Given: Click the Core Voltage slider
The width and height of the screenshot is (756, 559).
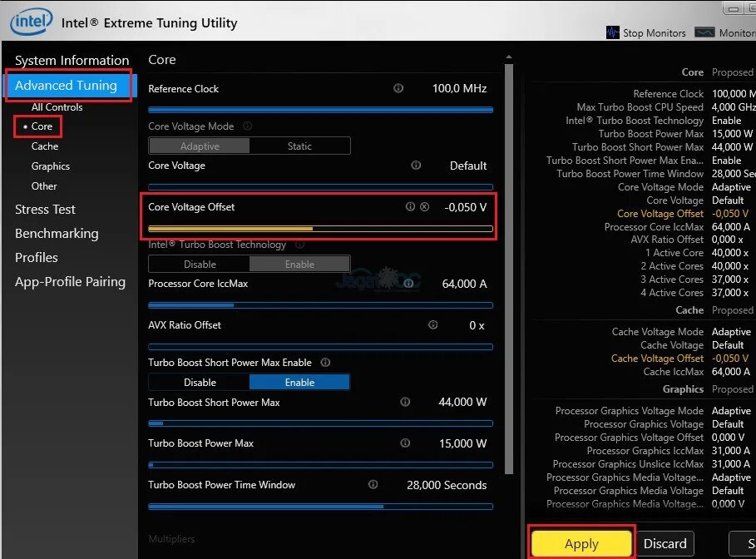Looking at the screenshot, I should click(321, 186).
